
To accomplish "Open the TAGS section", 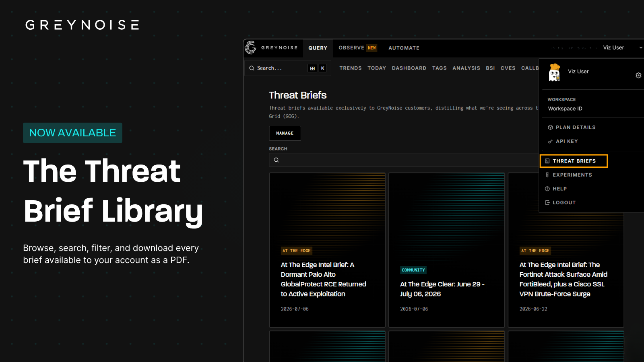I will click(x=440, y=68).
